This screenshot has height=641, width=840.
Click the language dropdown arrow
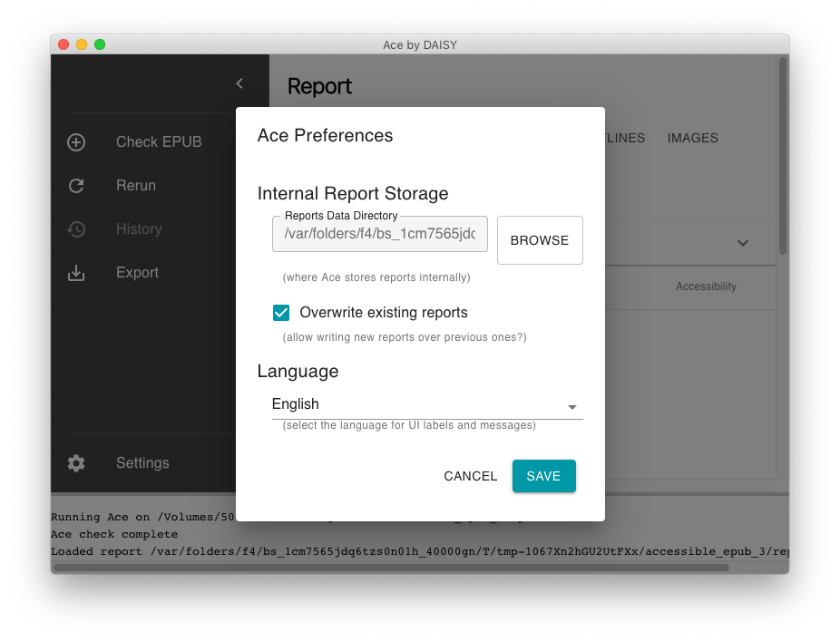[x=572, y=407]
